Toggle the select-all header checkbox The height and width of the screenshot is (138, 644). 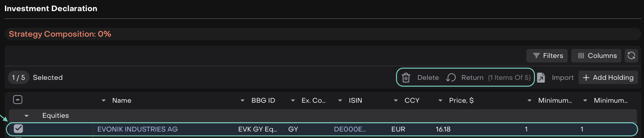pos(18,100)
